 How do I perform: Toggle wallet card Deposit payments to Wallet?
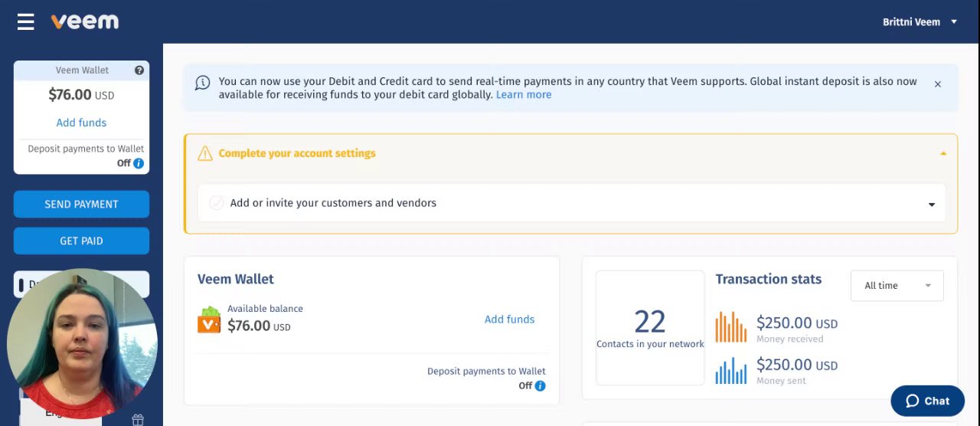(525, 386)
